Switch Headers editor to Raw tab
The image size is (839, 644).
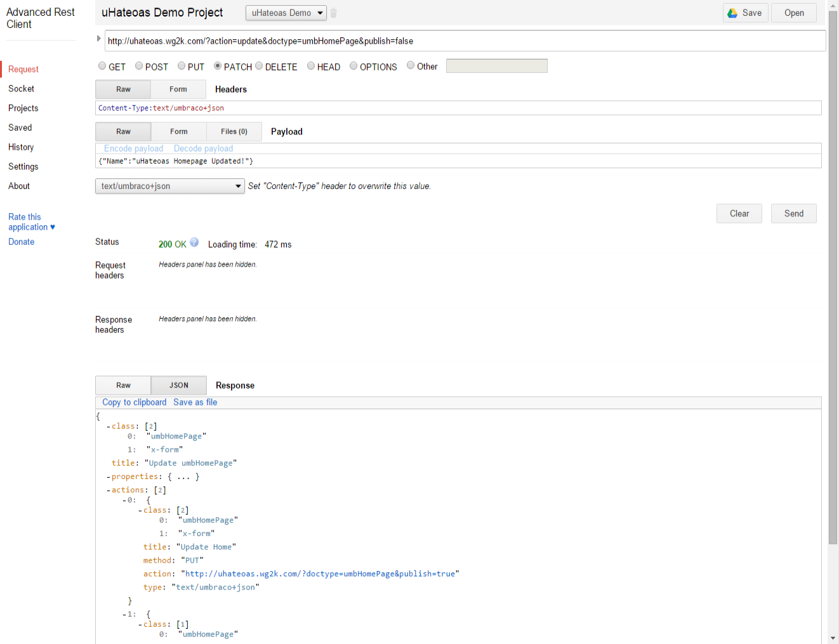[x=123, y=89]
